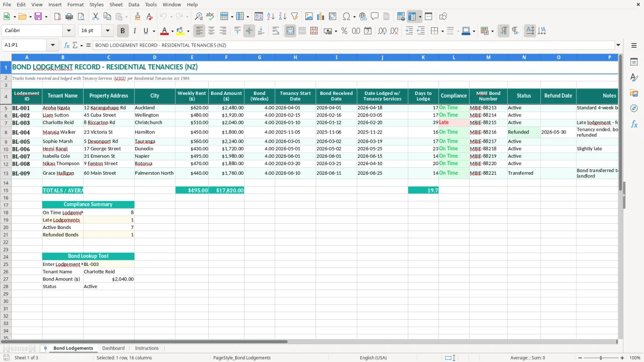
Task: Select column header K
Action: [x=423, y=57]
